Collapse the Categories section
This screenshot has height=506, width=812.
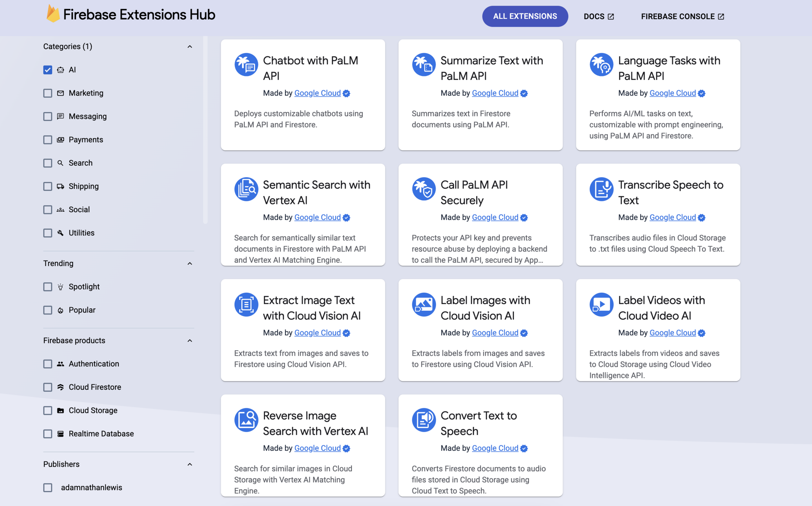pos(190,46)
